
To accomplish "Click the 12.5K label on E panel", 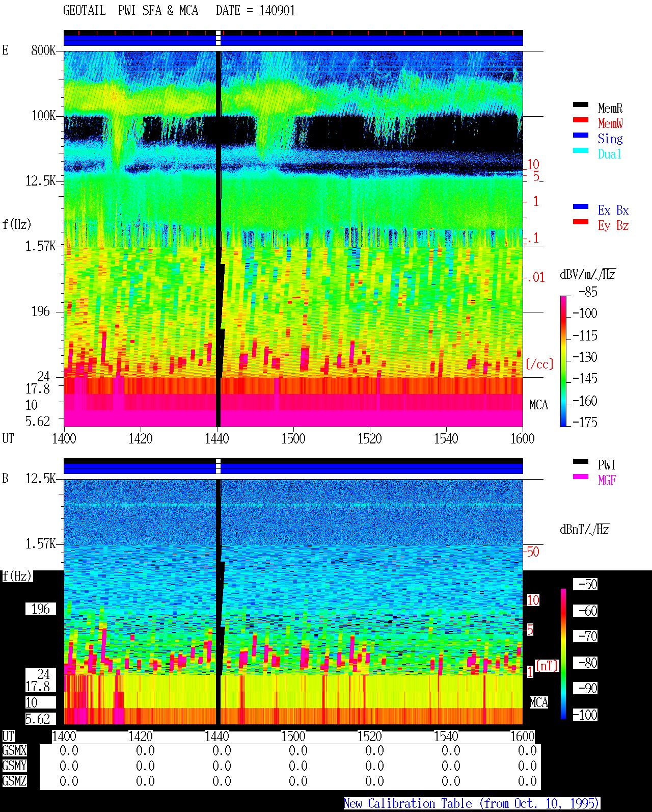I will click(x=40, y=180).
